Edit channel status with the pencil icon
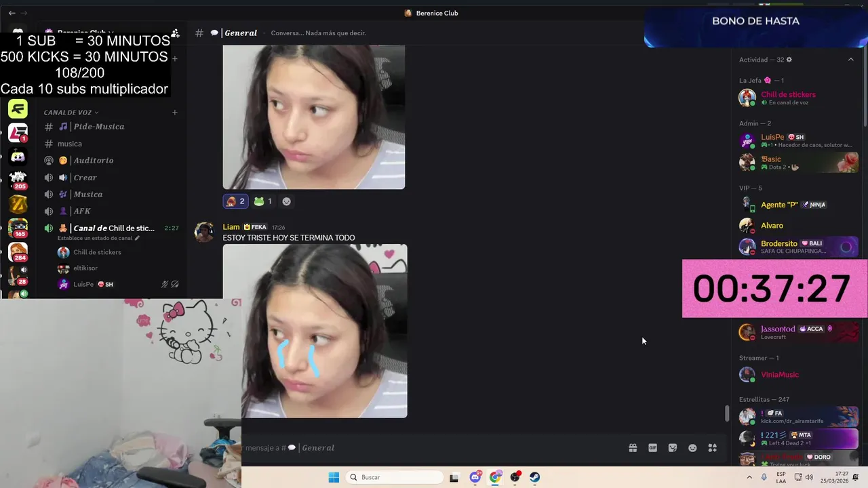The image size is (868, 488). pyautogui.click(x=137, y=238)
